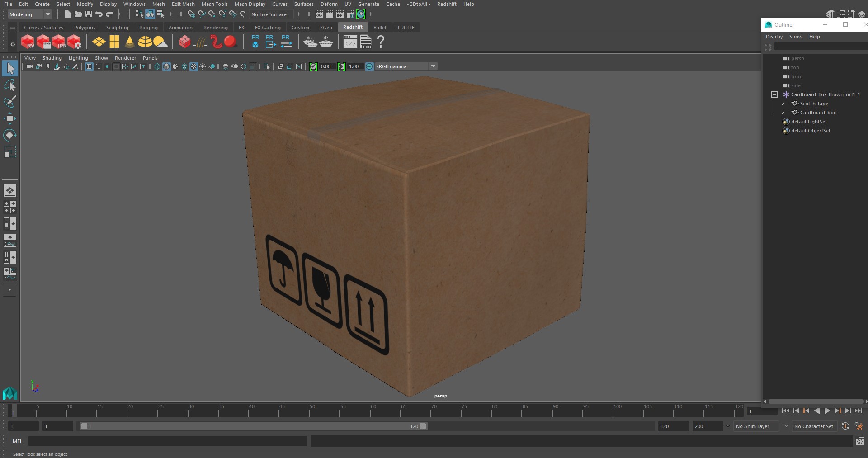
Task: Click the Outliner horizontal scrollbar
Action: click(816, 401)
